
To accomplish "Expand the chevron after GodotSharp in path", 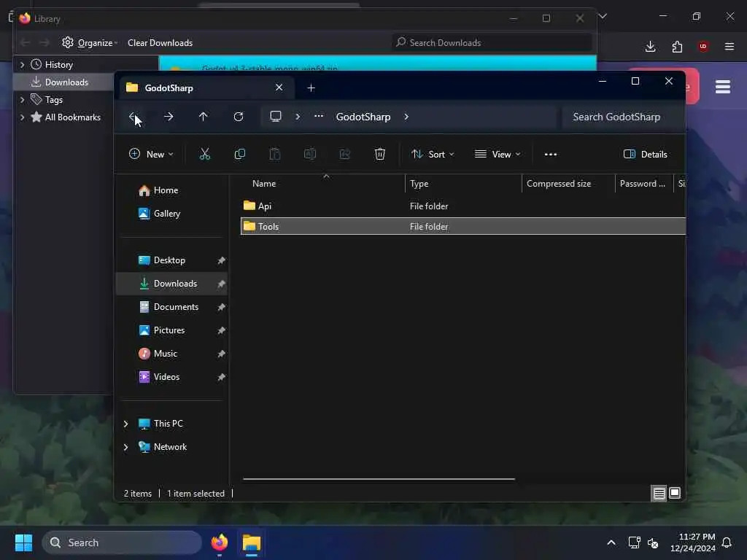I will 406,117.
